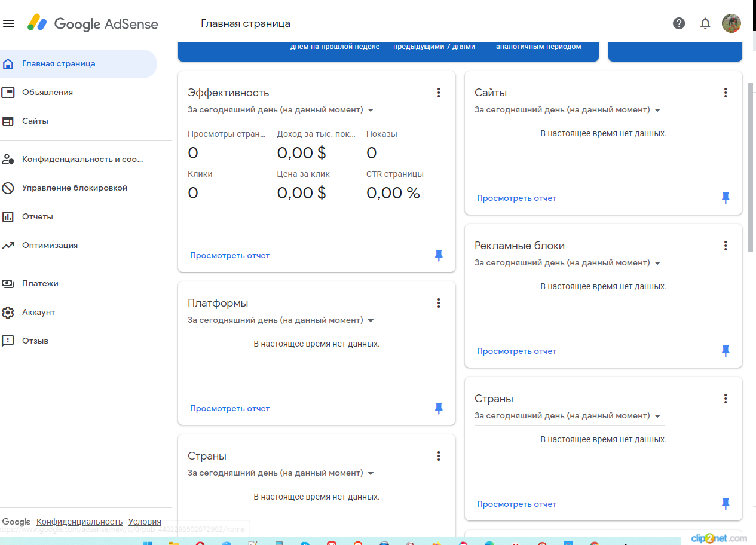This screenshot has width=756, height=545.
Task: Open the Рекламные блоки card options menu
Action: coord(726,246)
